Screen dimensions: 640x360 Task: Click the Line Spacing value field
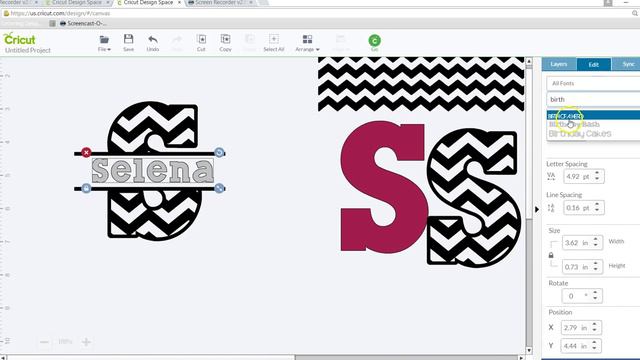pyautogui.click(x=578, y=208)
